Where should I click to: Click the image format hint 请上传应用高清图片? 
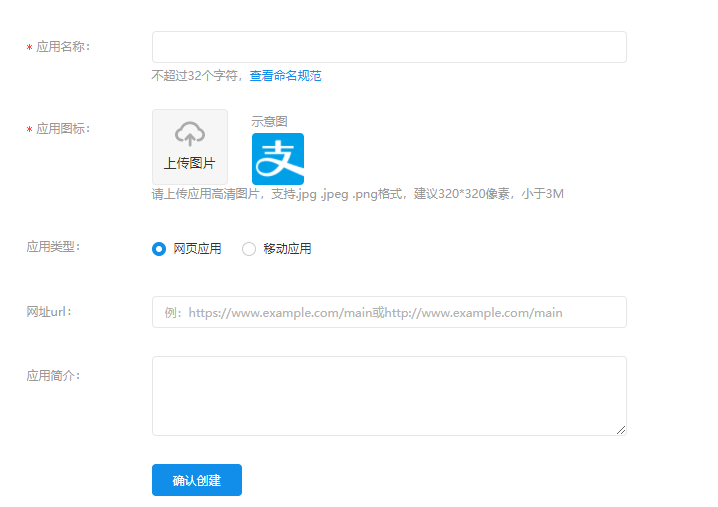358,194
